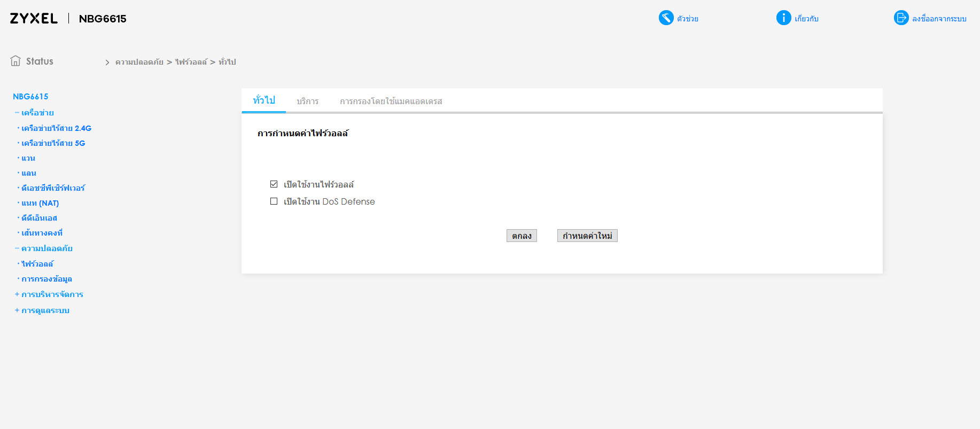This screenshot has height=429, width=980.
Task: Open เครือข่ายไร้สาย 2.4G settings
Action: [57, 128]
